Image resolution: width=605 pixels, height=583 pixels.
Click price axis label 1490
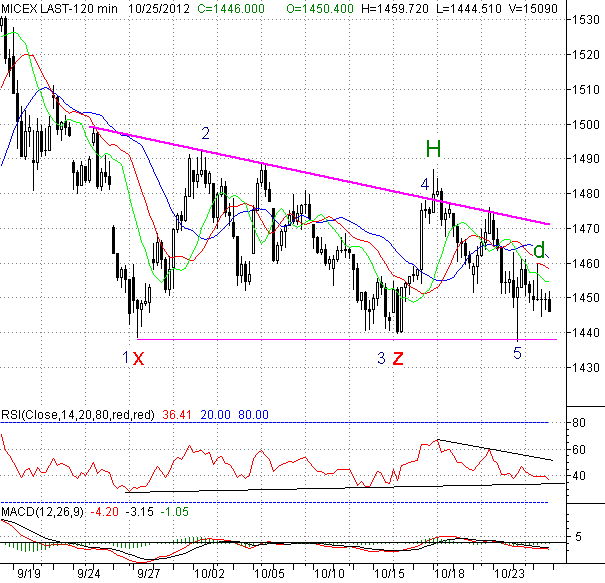coord(585,159)
